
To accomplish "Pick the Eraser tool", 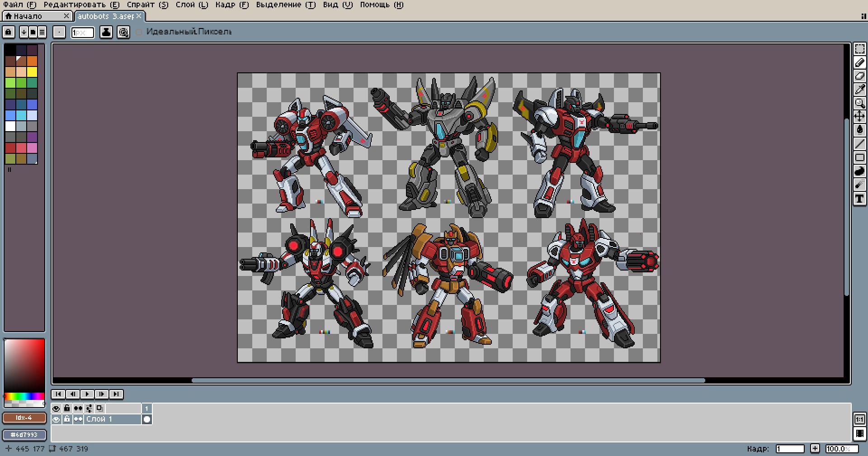I will (x=859, y=76).
